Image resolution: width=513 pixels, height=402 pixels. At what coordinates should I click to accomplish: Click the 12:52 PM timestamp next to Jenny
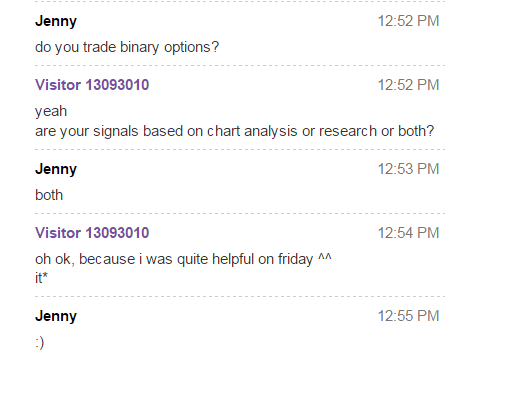click(x=408, y=21)
